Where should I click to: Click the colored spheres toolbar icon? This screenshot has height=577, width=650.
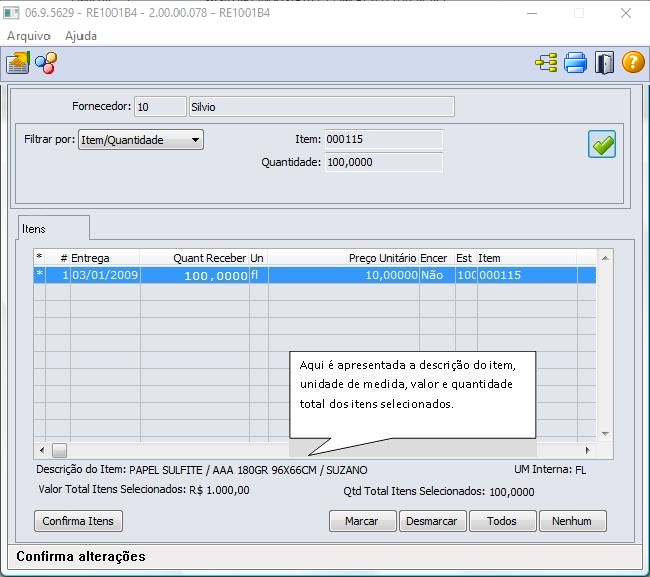point(46,63)
